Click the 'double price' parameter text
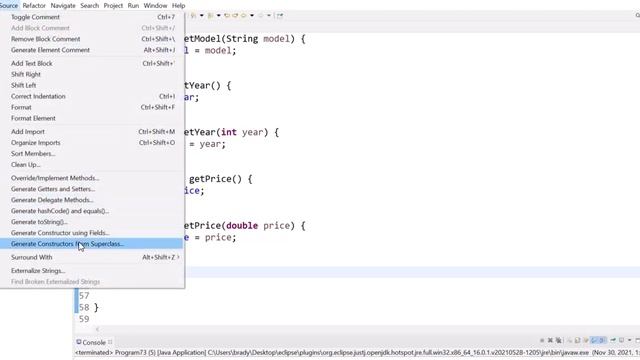Screen dimensions: 640x360 click(258, 226)
